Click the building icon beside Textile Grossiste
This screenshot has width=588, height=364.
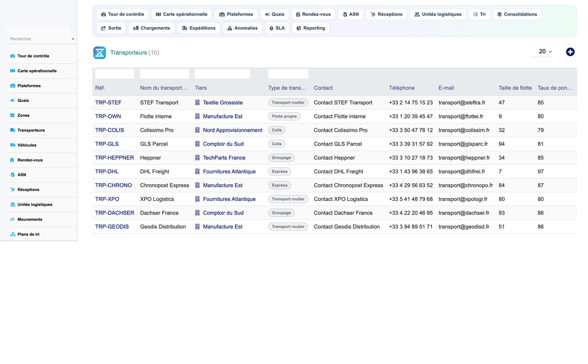[x=197, y=103]
